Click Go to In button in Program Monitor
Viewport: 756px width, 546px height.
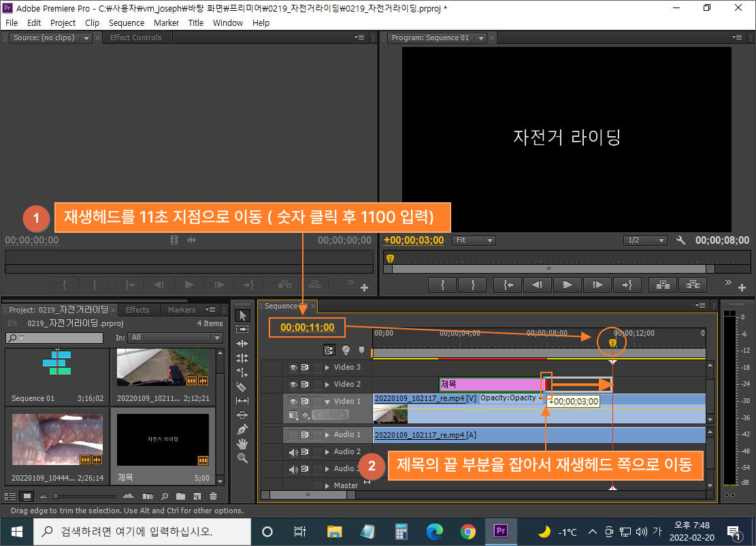[508, 285]
